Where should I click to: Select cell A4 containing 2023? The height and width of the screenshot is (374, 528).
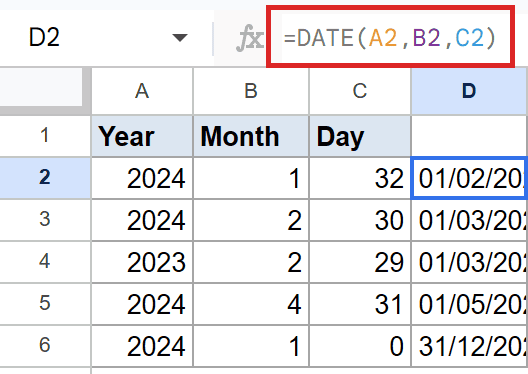click(x=142, y=262)
